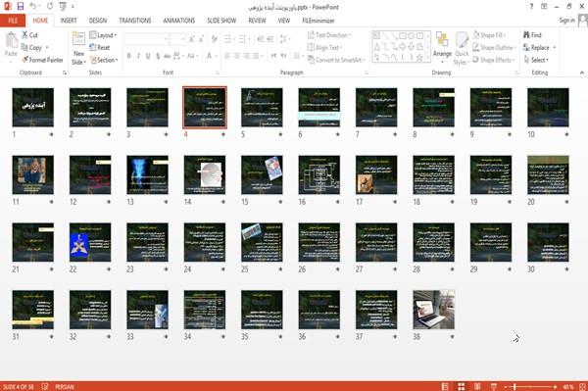Switch to Slide Sorter view icon

point(462,386)
